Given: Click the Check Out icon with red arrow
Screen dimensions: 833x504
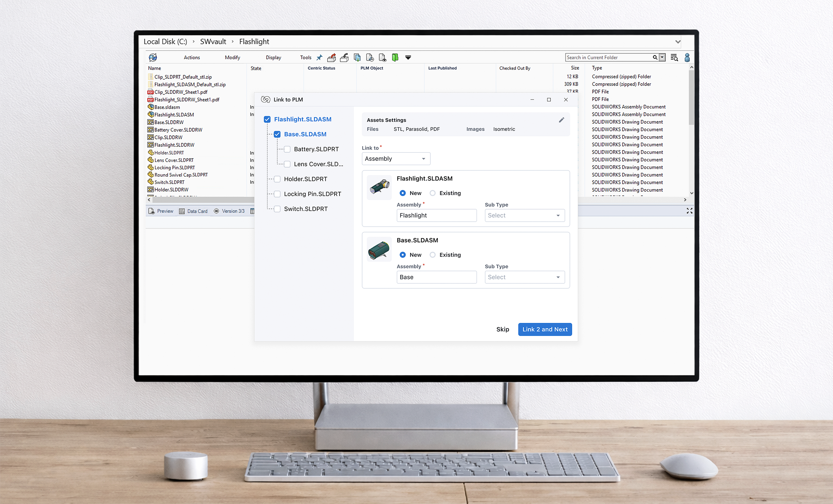Looking at the screenshot, I should click(332, 58).
